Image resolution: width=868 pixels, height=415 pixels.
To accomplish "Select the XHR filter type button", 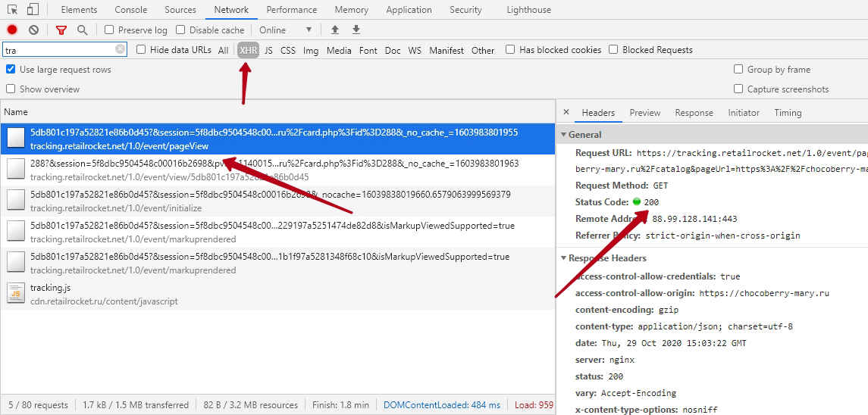I will (x=248, y=50).
